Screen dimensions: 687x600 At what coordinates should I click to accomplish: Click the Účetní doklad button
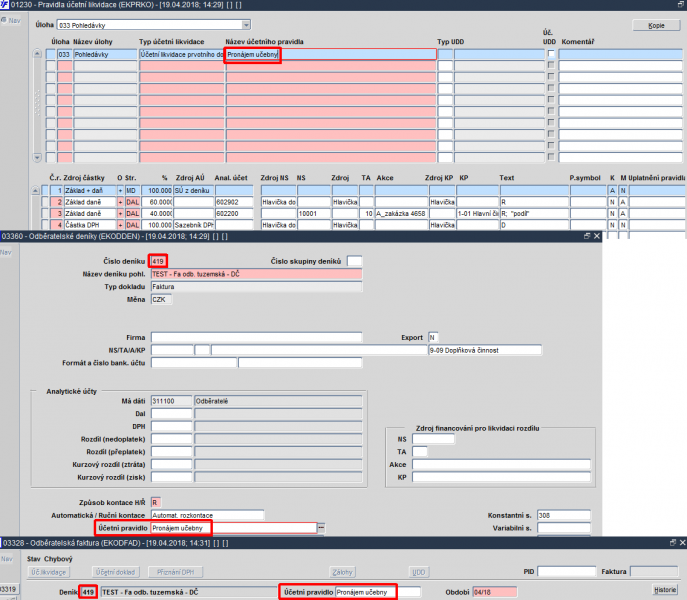coord(116,572)
